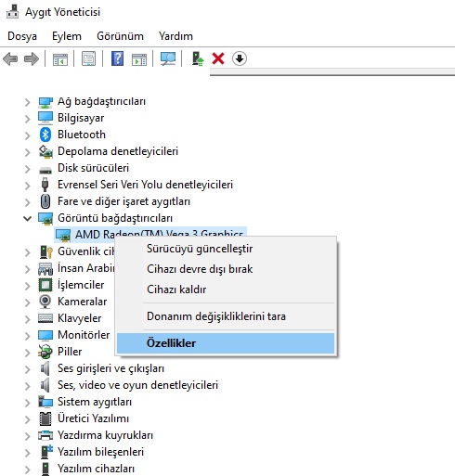Click the Yazdırma kuyrukları printer icon
455x476 pixels.
[x=45, y=435]
